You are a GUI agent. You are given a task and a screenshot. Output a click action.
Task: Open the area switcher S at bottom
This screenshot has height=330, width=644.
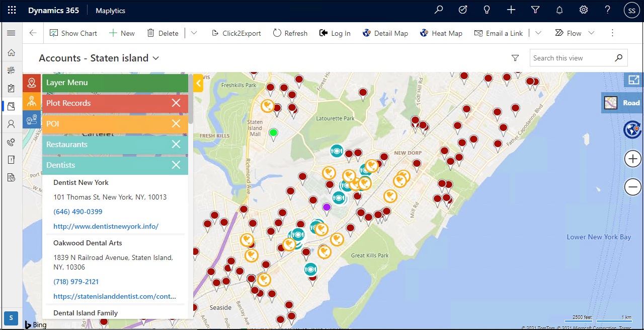point(11,318)
